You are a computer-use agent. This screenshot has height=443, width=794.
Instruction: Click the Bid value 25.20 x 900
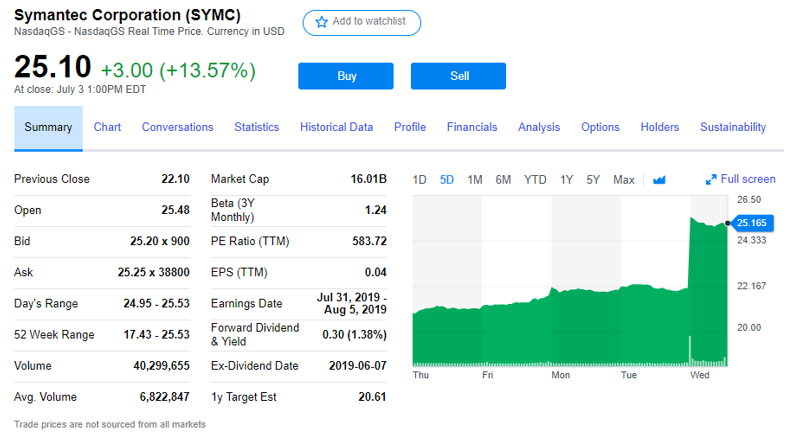click(160, 241)
